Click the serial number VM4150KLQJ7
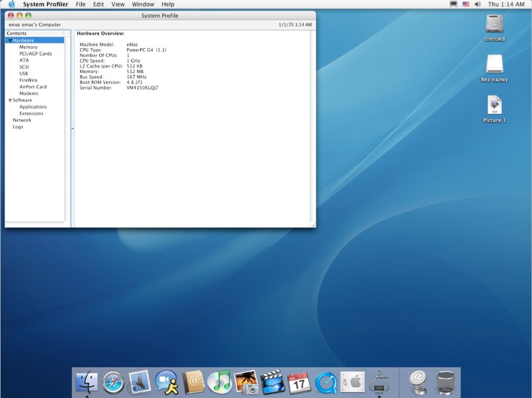The width and height of the screenshot is (532, 398). click(142, 88)
